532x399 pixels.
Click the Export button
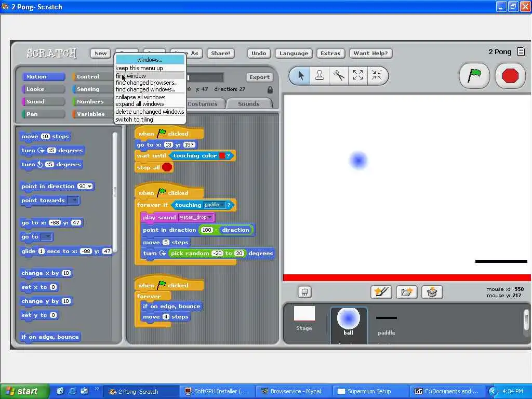[x=260, y=77]
